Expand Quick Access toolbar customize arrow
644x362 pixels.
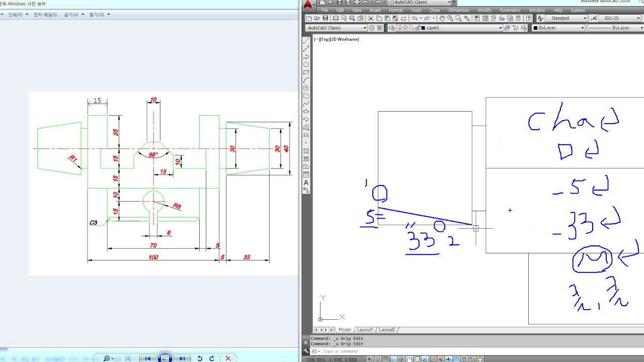point(454,2)
